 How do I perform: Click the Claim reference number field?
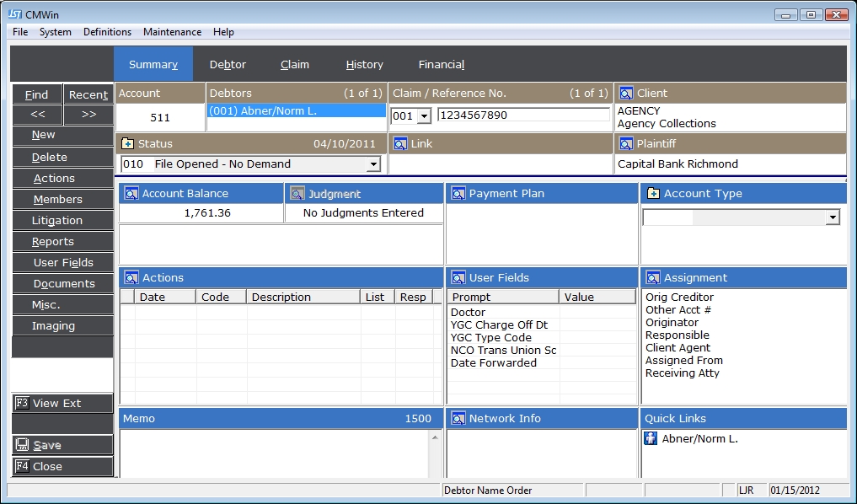pos(522,115)
